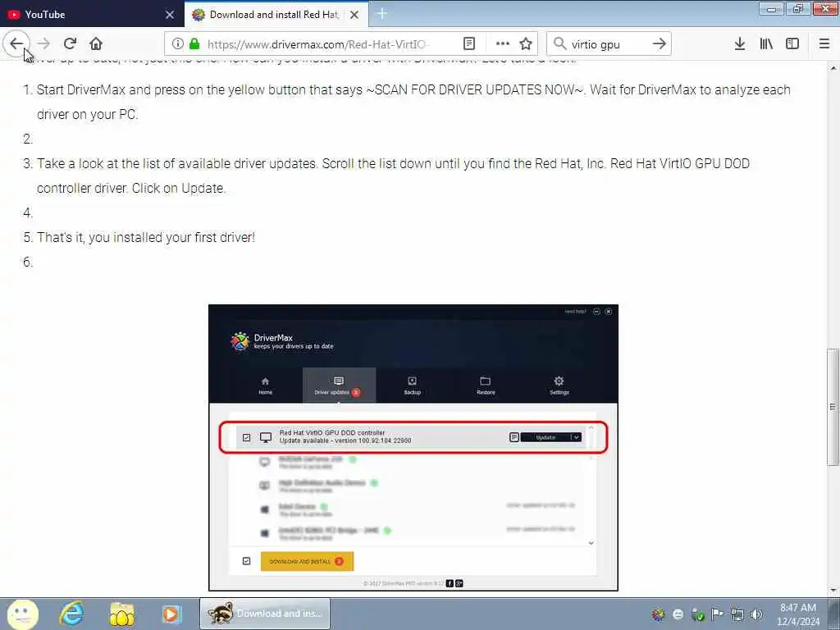Screen dimensions: 840x630
Task: Close the 'Download and install Red Hat' tab
Action: (x=354, y=15)
